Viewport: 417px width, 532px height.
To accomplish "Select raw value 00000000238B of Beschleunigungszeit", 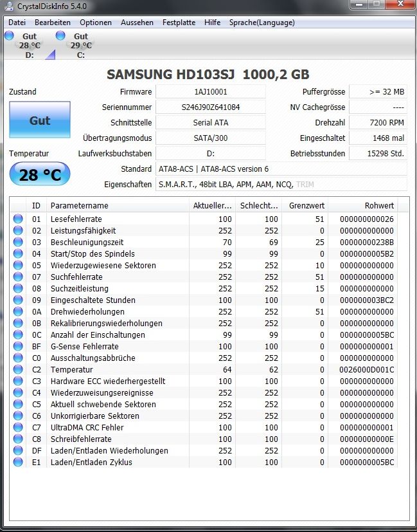I will pyautogui.click(x=367, y=243).
